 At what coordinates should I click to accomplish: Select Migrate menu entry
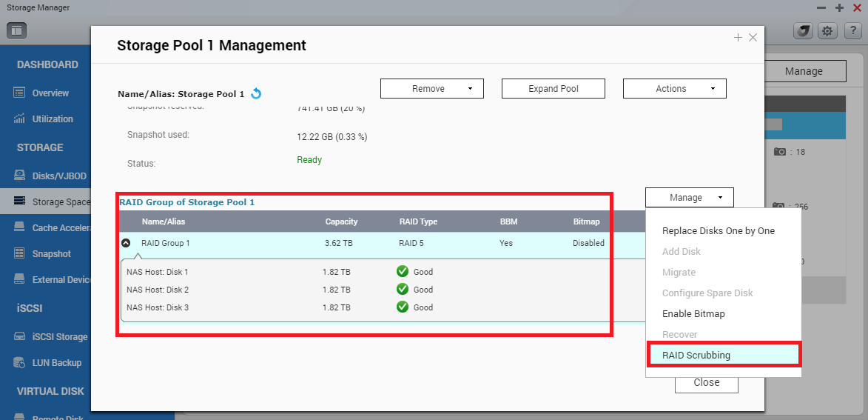(x=724, y=272)
